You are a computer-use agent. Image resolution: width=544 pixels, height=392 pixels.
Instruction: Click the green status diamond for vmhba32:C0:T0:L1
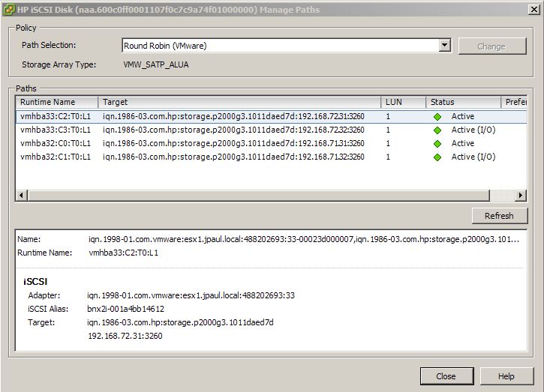pos(437,144)
